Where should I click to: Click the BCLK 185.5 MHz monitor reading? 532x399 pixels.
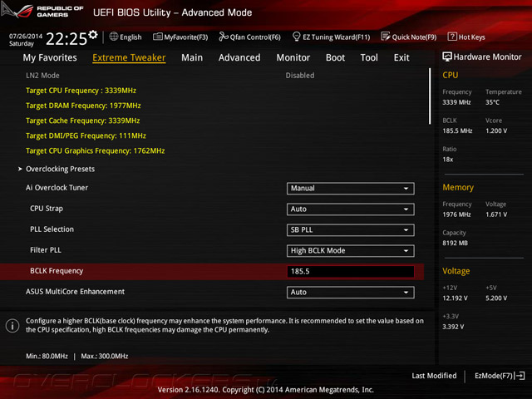click(457, 131)
